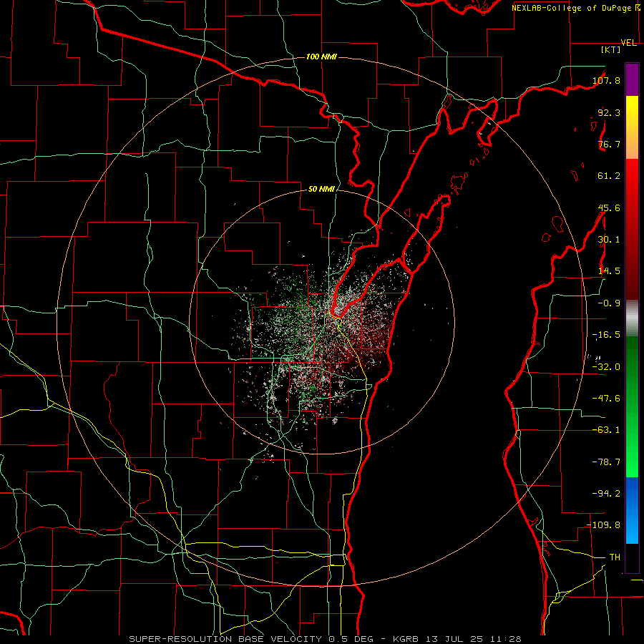Click the 14.5 velocity scale value
Screen dimensions: 644x644
click(609, 271)
